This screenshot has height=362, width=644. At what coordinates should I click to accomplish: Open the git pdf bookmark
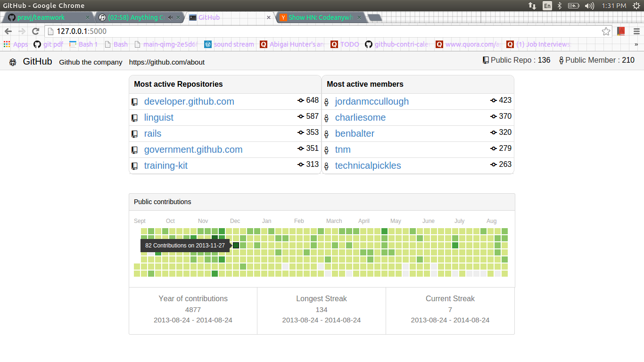49,44
